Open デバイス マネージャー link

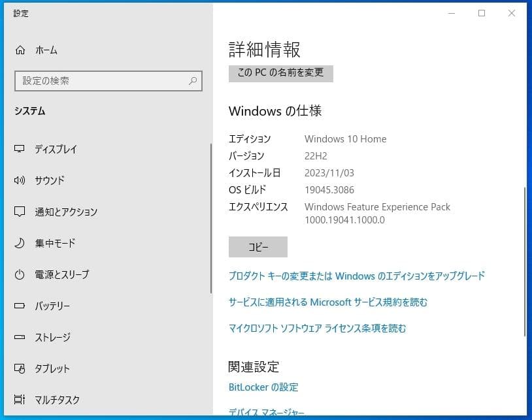tap(267, 412)
